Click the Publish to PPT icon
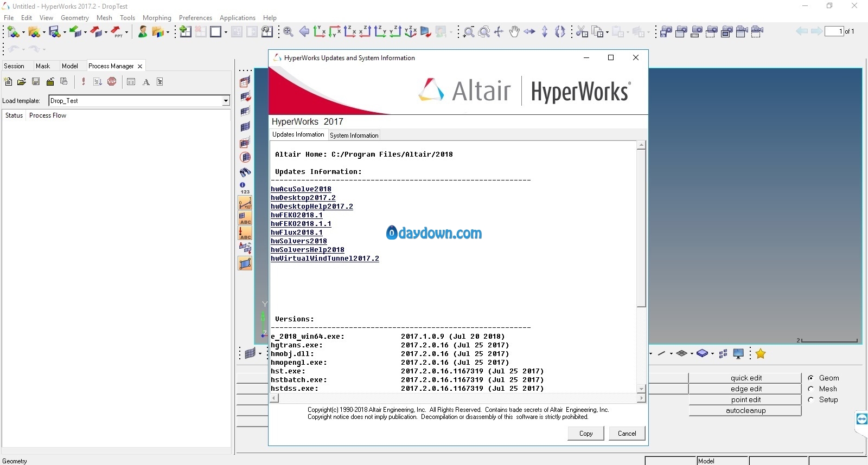868x465 pixels. [x=117, y=32]
